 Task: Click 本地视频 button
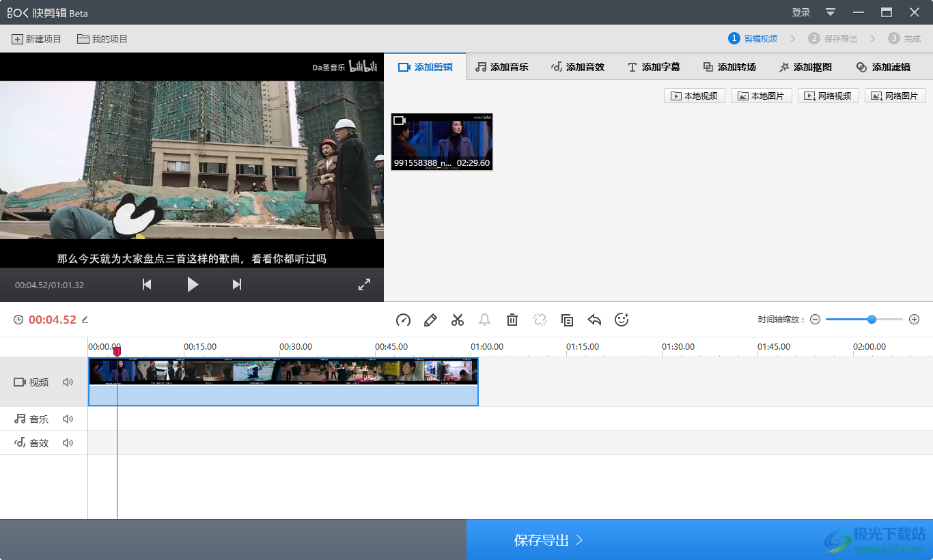click(x=695, y=96)
